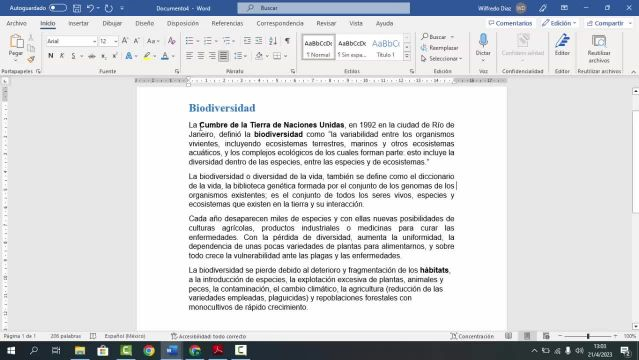Image resolution: width=639 pixels, height=360 pixels.
Task: Toggle bold formatting (N)
Action: click(x=51, y=56)
